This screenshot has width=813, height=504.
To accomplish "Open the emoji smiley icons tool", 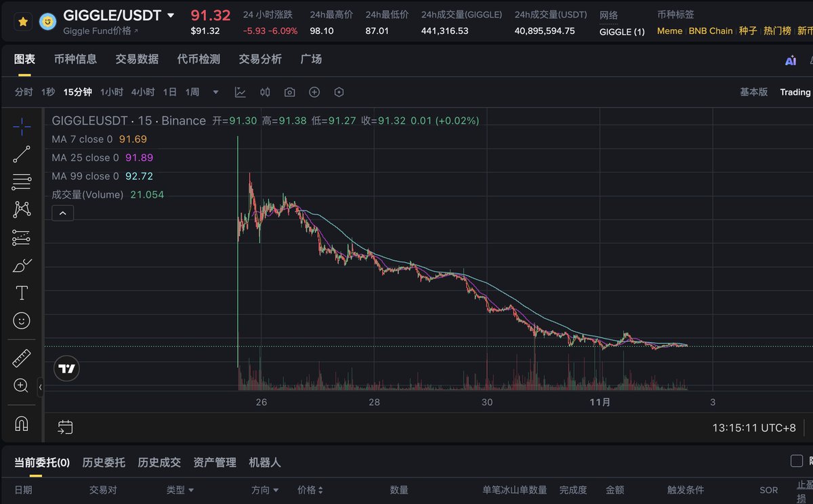I will pos(22,320).
